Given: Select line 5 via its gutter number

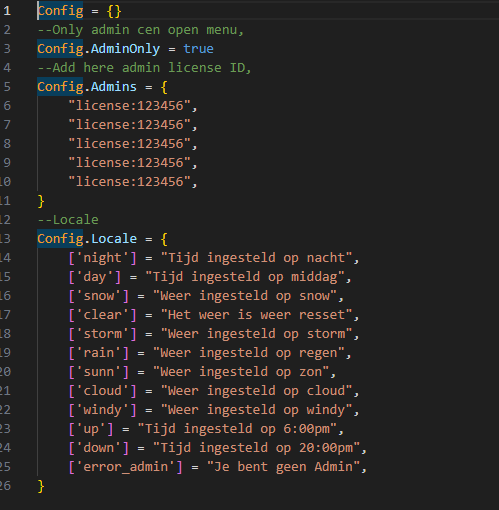Looking at the screenshot, I should click(7, 87).
